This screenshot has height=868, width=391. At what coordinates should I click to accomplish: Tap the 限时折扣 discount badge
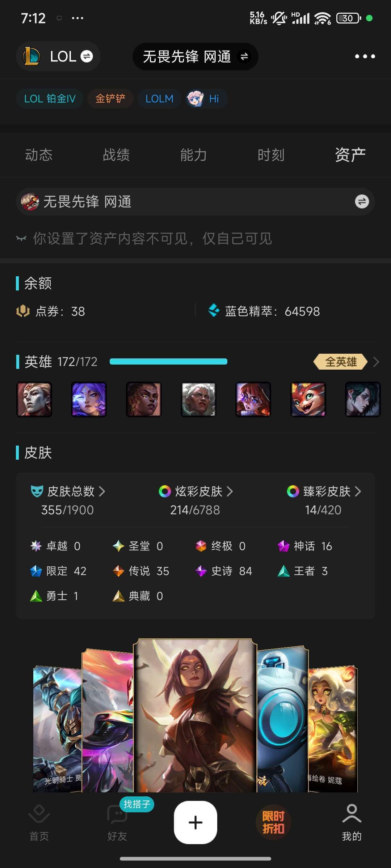273,822
